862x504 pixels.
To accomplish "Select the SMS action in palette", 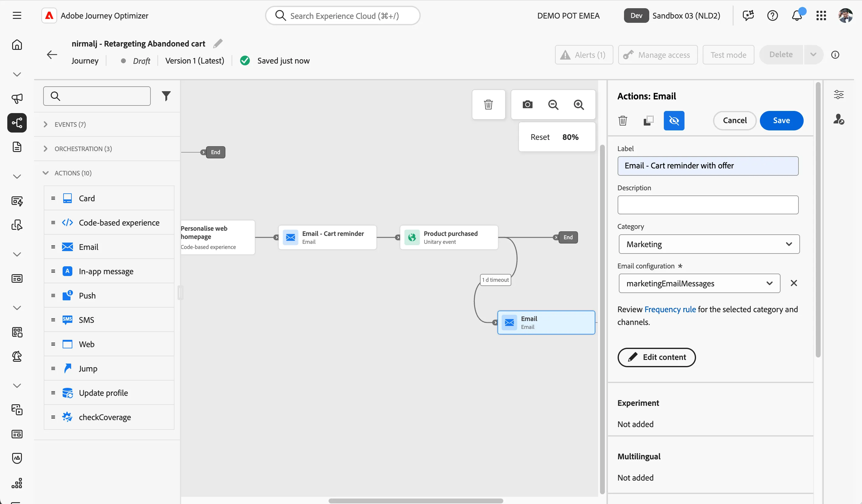I will [x=109, y=320].
